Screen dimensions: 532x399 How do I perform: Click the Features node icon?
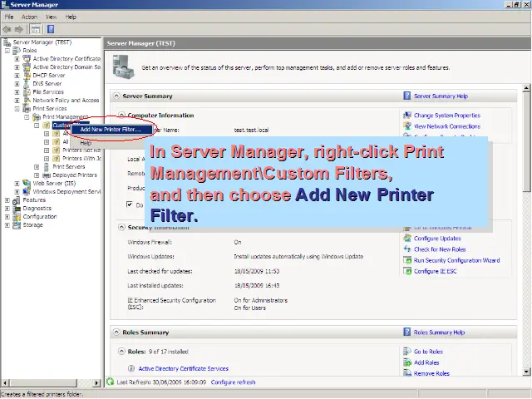17,199
